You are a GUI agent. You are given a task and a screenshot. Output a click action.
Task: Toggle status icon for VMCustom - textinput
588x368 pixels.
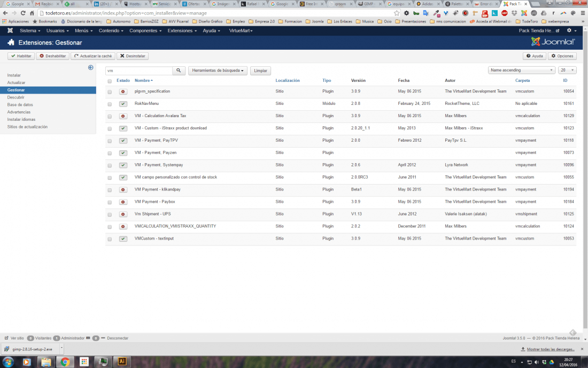tap(123, 239)
